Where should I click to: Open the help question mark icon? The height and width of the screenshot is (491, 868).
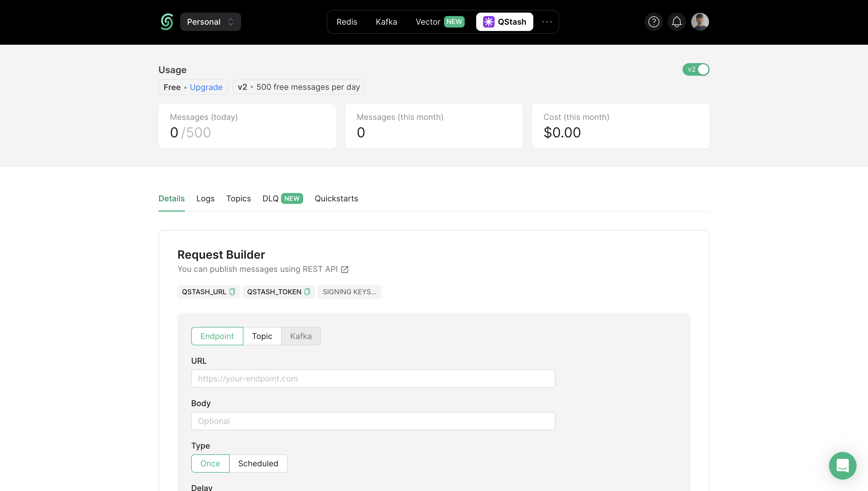(654, 22)
